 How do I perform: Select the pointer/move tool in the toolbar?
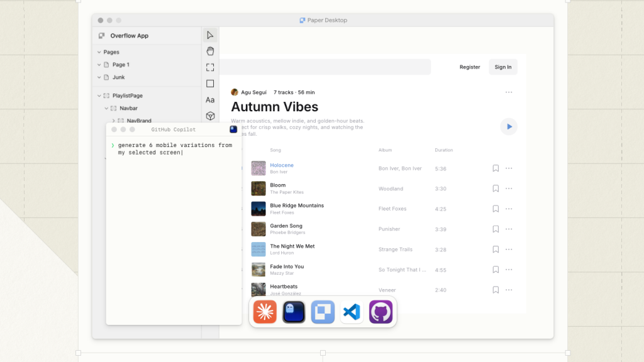coord(210,35)
